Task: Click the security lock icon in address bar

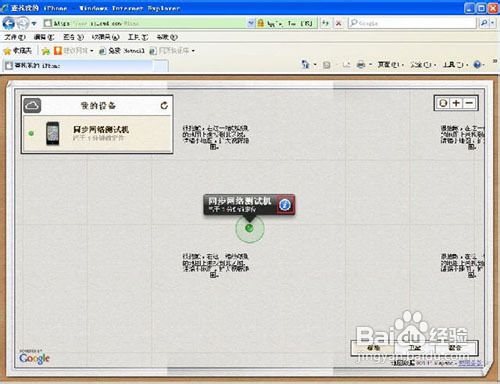Action: click(x=261, y=23)
